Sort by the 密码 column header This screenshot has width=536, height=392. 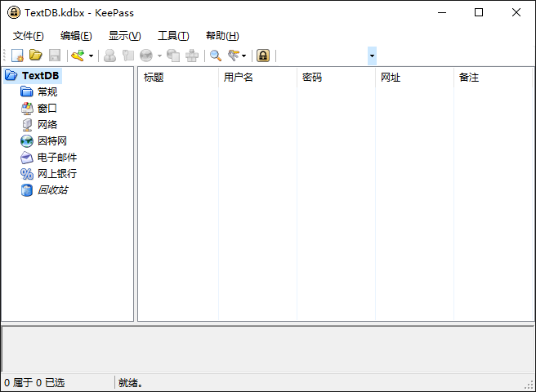[x=336, y=78]
